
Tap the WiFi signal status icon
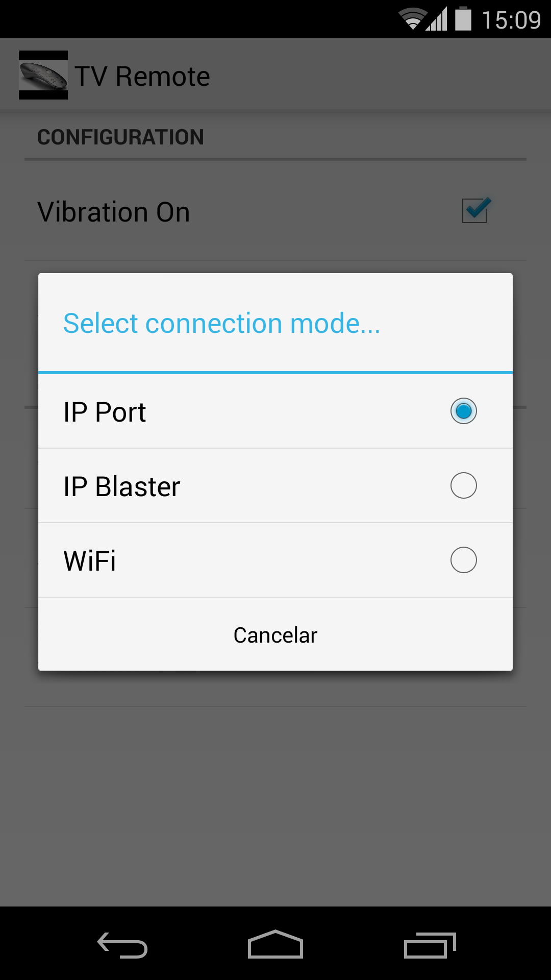(412, 19)
